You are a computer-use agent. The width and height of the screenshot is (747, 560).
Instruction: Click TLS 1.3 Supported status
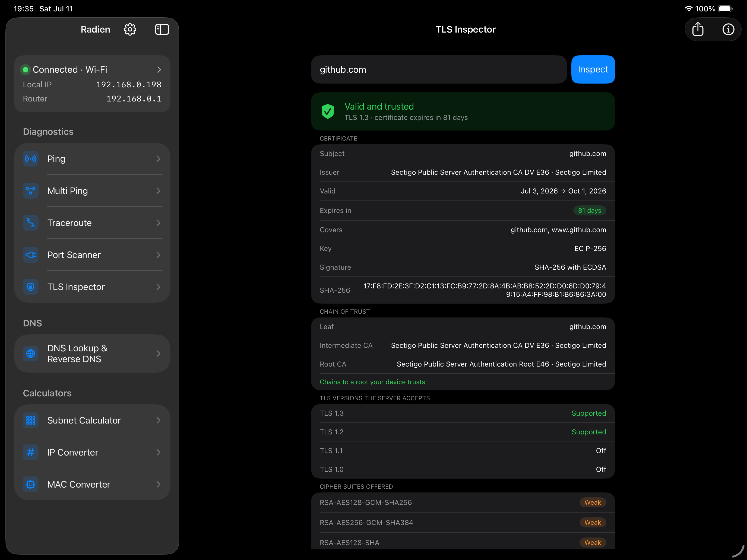pyautogui.click(x=589, y=413)
